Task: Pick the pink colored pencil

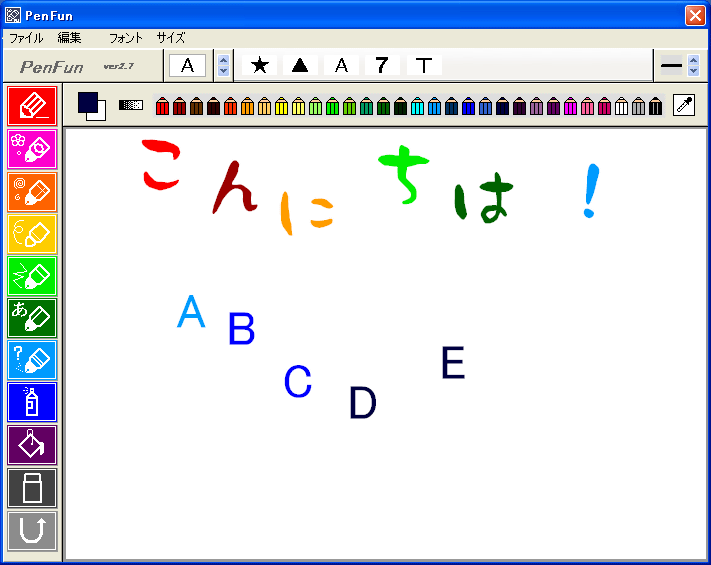Action: click(587, 106)
